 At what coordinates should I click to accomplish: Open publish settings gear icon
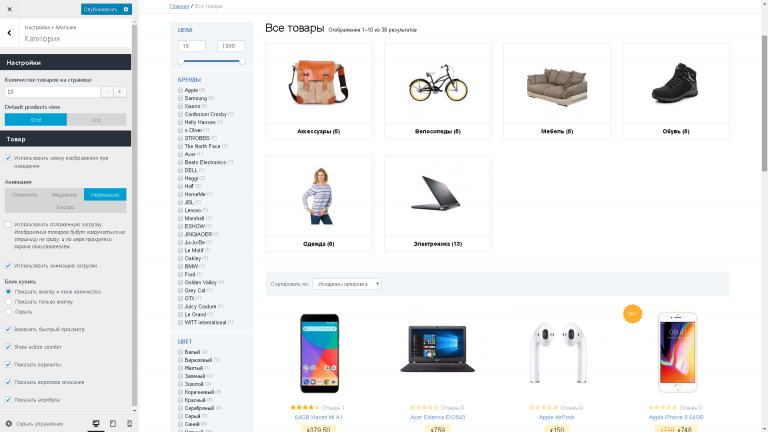(x=126, y=9)
